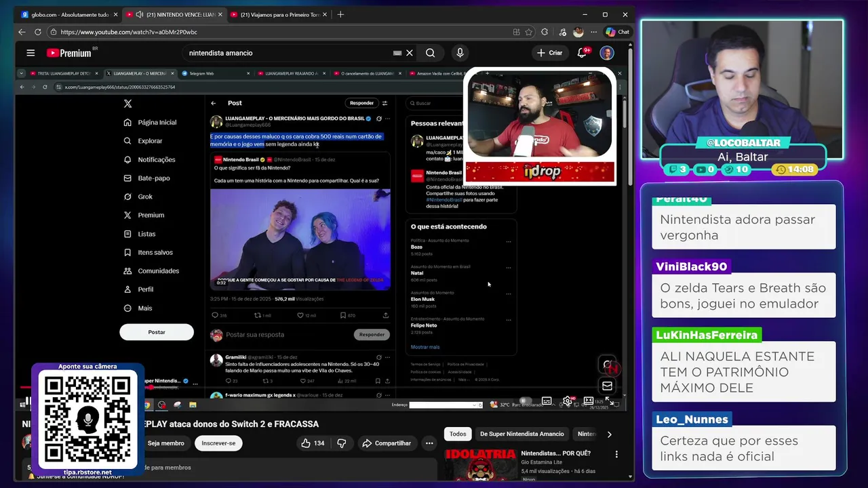Open browser extensions puzzle icon
868x488 pixels.
tap(545, 32)
